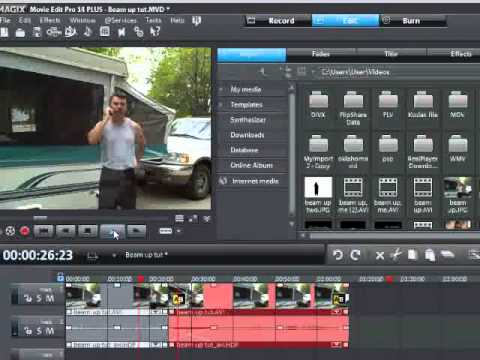Click the red record button under the preview

[x=25, y=231]
